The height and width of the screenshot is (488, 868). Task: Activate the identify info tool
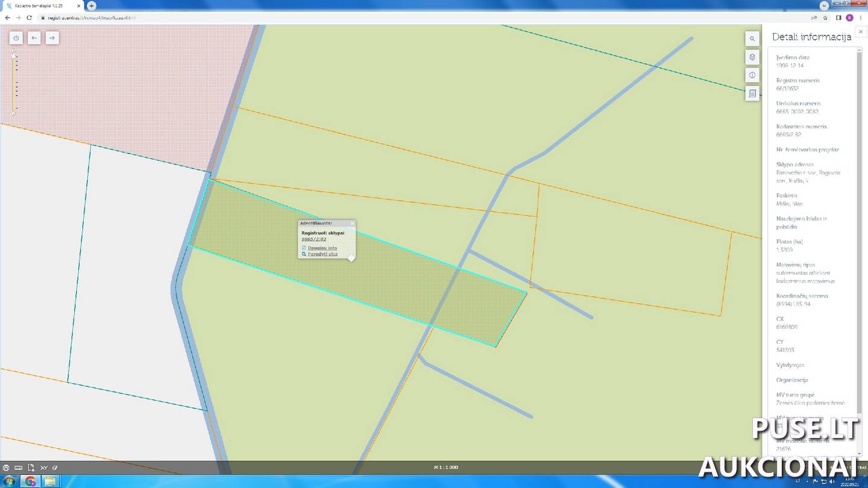click(752, 75)
